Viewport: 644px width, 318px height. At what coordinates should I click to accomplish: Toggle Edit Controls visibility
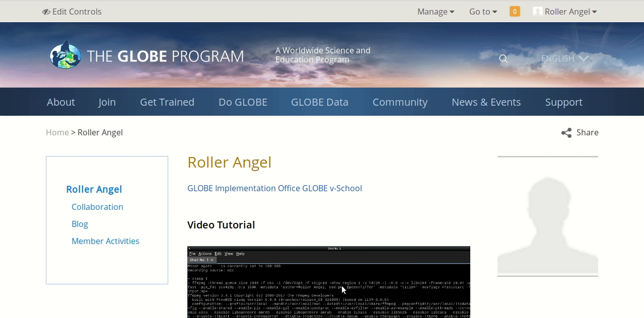[x=72, y=12]
